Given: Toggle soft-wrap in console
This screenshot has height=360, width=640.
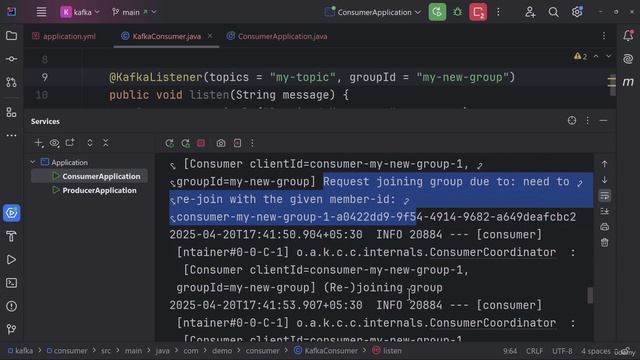Looking at the screenshot, I should (604, 196).
